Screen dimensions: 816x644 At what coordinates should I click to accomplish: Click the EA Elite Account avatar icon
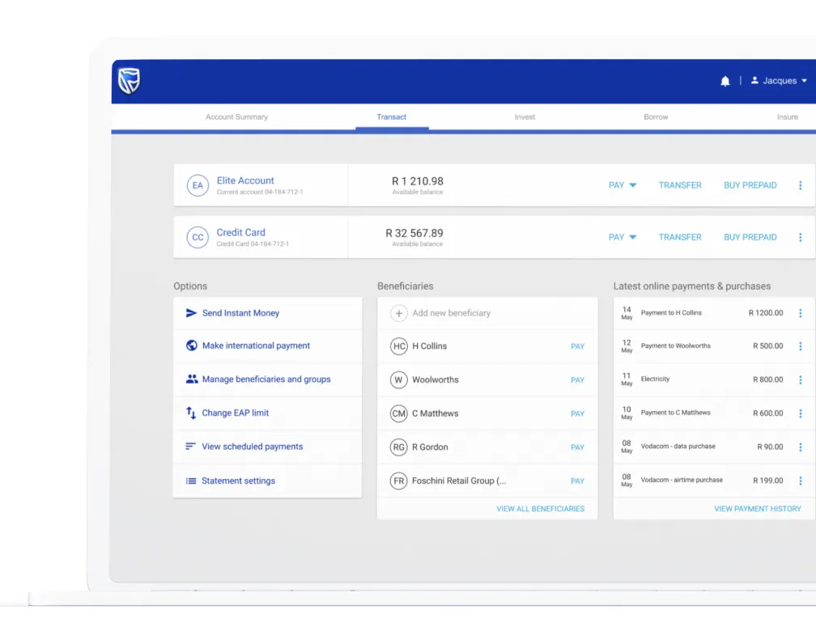198,185
